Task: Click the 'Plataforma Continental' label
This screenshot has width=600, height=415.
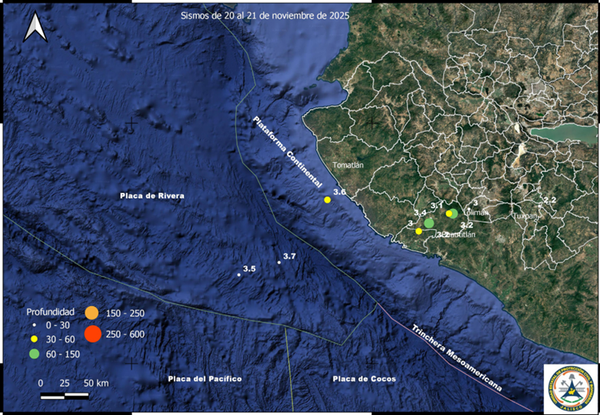Action: point(288,152)
